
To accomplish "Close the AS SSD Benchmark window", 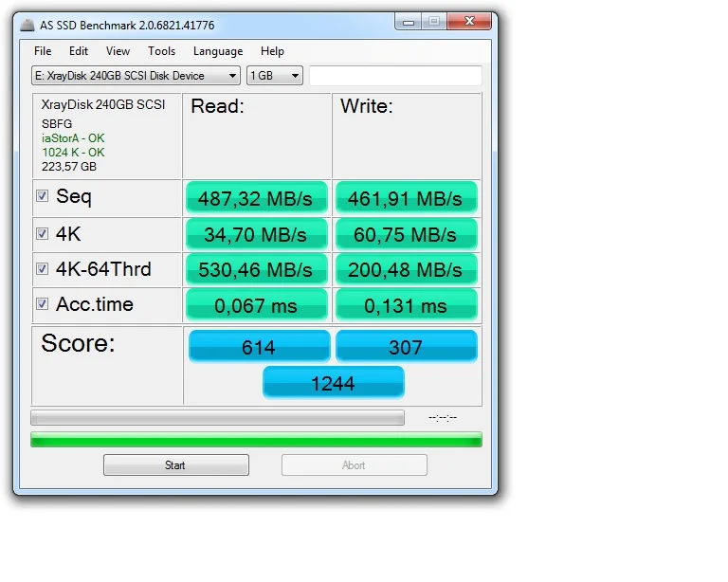I will pyautogui.click(x=469, y=22).
